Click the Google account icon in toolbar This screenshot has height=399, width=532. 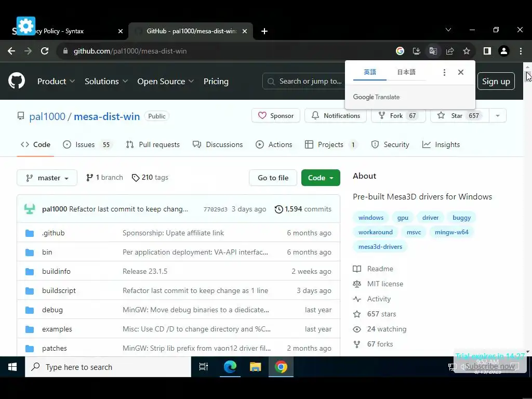pos(400,51)
